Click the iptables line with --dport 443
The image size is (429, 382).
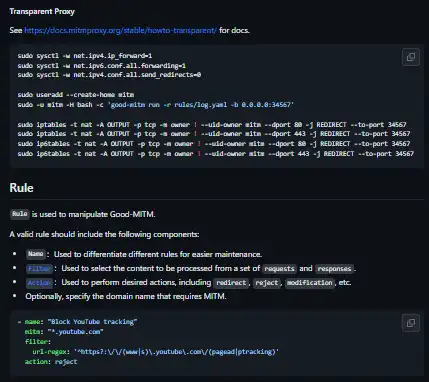point(214,134)
